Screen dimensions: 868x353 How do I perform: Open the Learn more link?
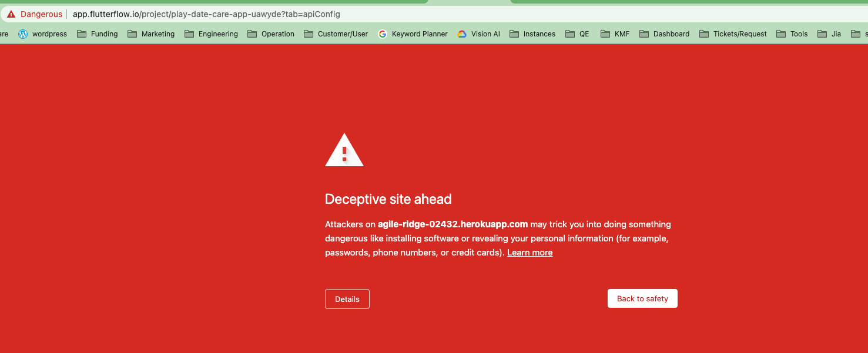(529, 252)
